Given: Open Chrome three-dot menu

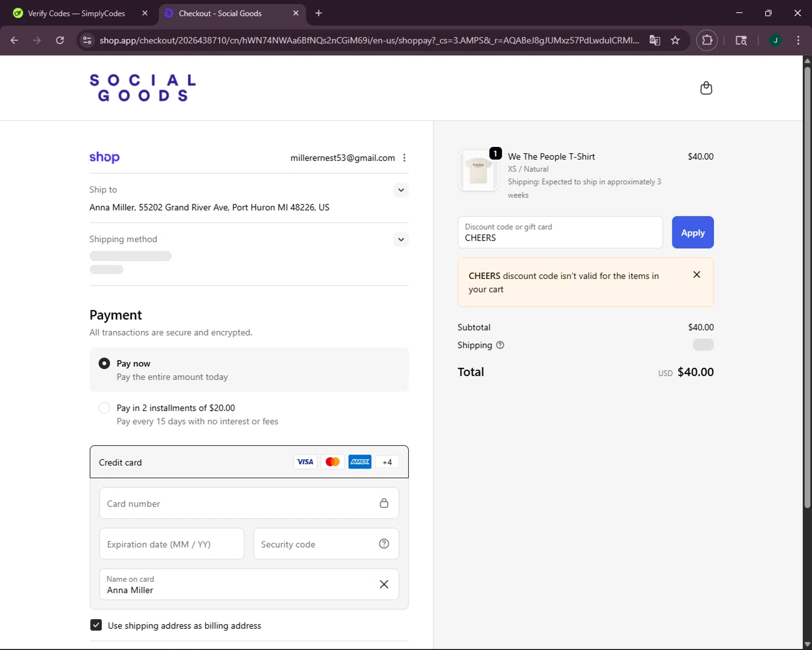Looking at the screenshot, I should click(798, 40).
